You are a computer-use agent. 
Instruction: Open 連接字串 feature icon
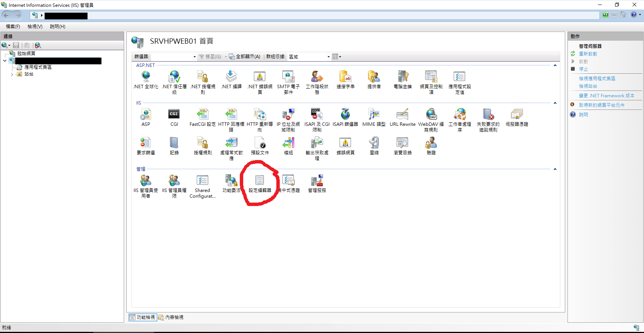pos(346,80)
